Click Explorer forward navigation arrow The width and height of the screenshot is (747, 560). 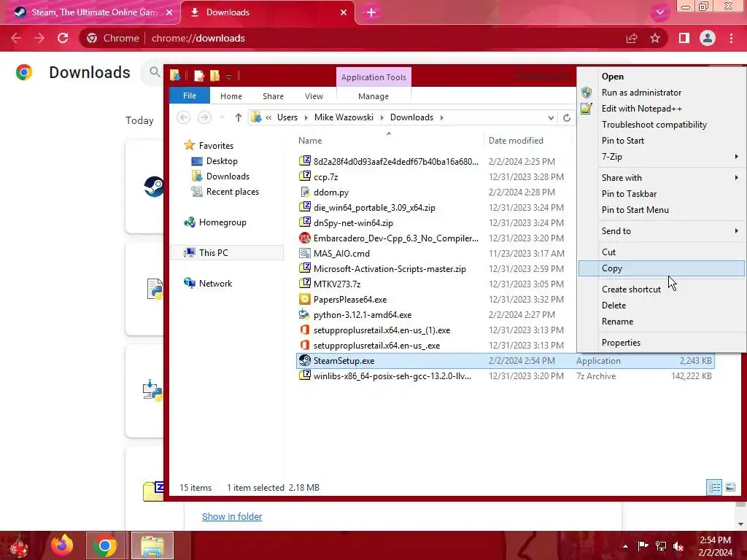point(204,117)
